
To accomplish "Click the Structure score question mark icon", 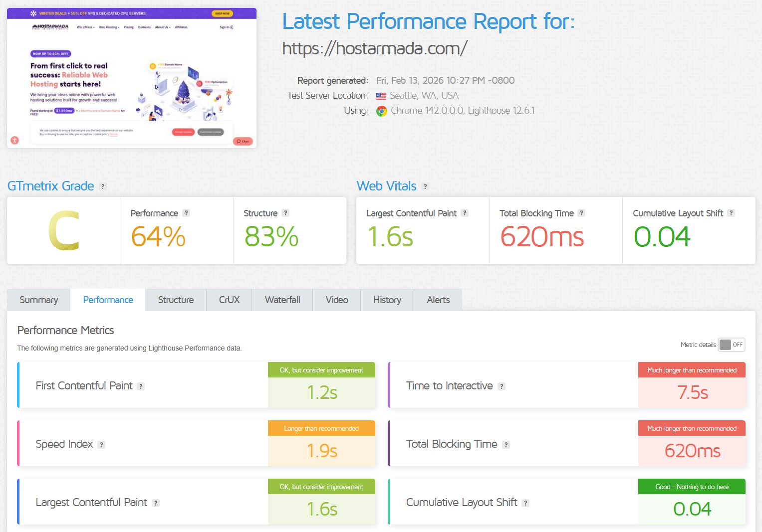I will 285,213.
